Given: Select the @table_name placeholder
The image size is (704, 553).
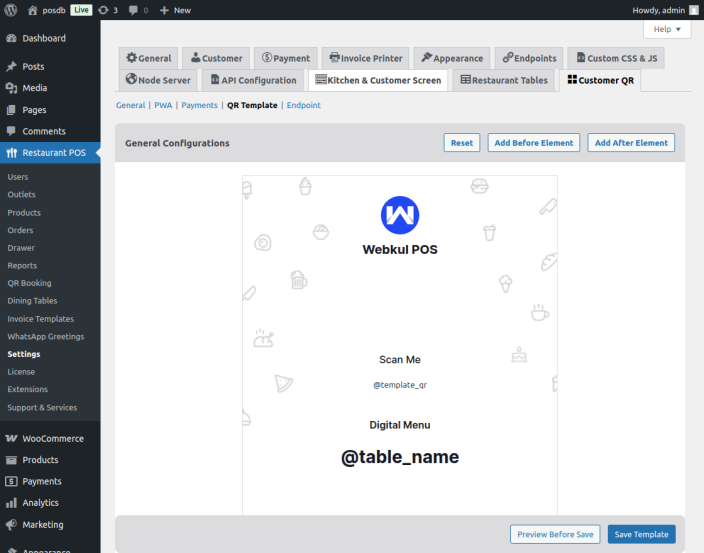Looking at the screenshot, I should click(x=400, y=457).
